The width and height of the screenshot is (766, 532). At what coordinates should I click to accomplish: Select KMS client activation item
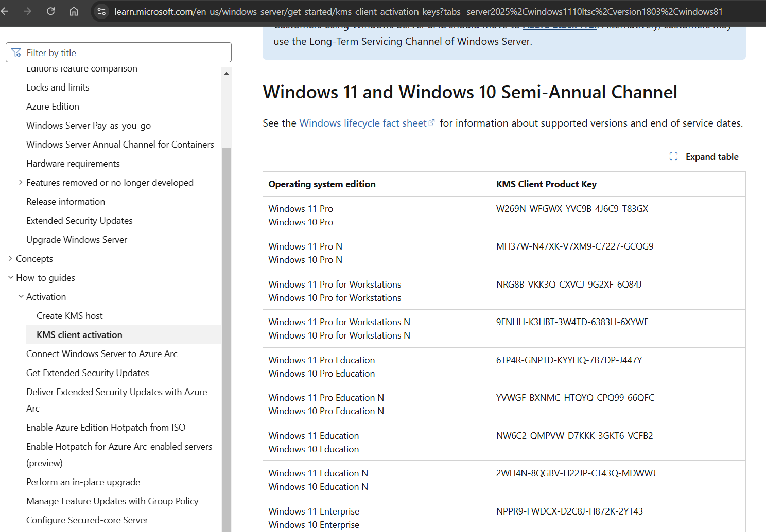124,334
